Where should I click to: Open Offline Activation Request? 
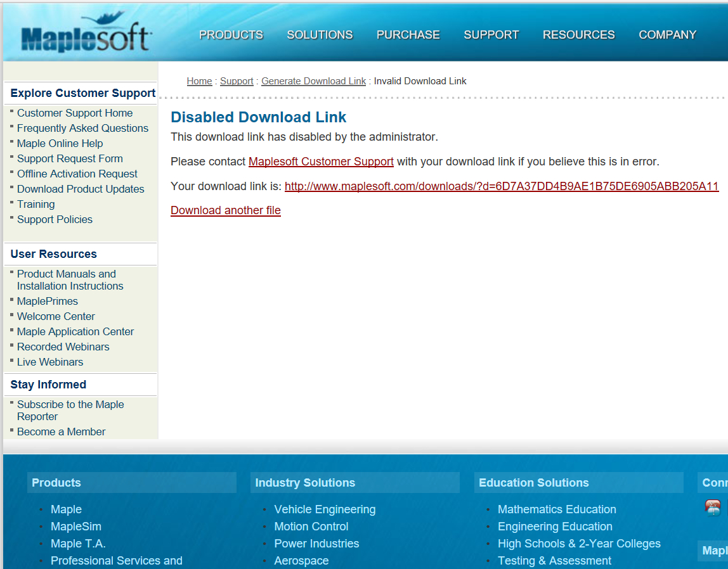[x=77, y=174]
